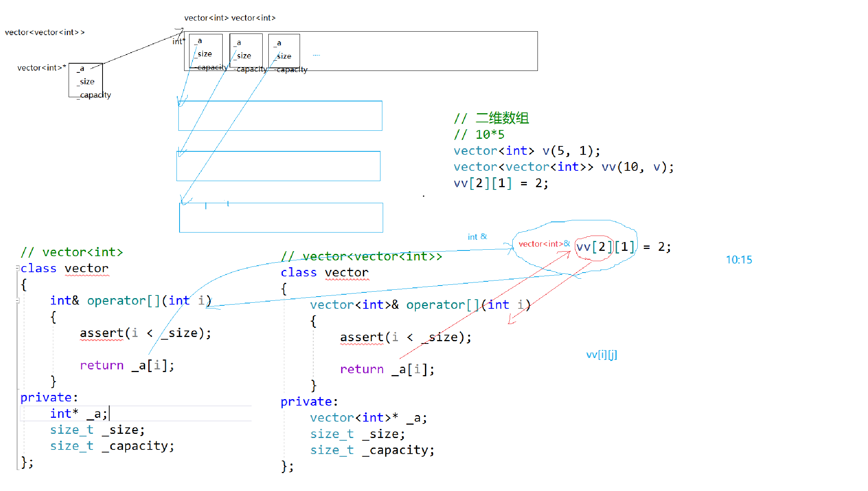
Task: Click the 'vector<int>*' label beside small box
Action: click(x=42, y=68)
